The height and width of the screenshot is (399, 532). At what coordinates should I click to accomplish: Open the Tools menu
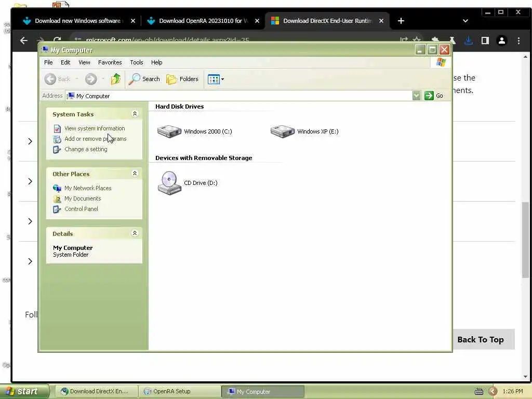(137, 62)
